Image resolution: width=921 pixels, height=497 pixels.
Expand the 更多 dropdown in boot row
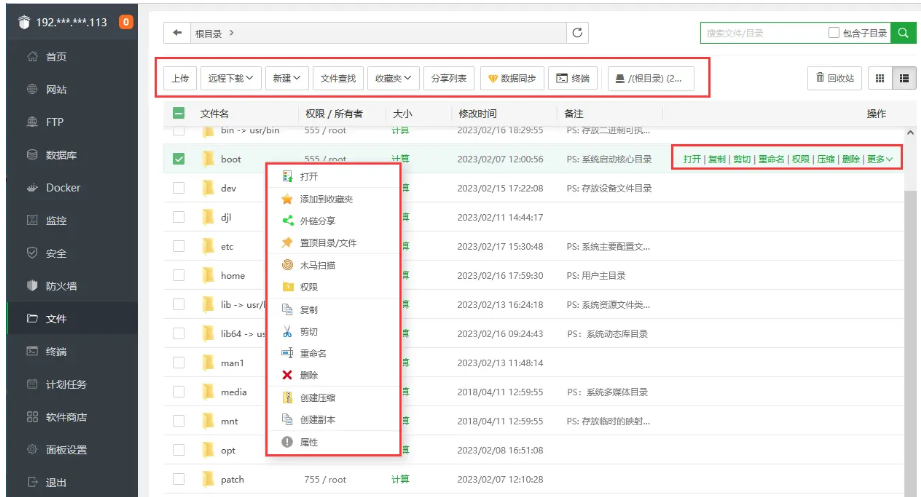click(x=879, y=159)
